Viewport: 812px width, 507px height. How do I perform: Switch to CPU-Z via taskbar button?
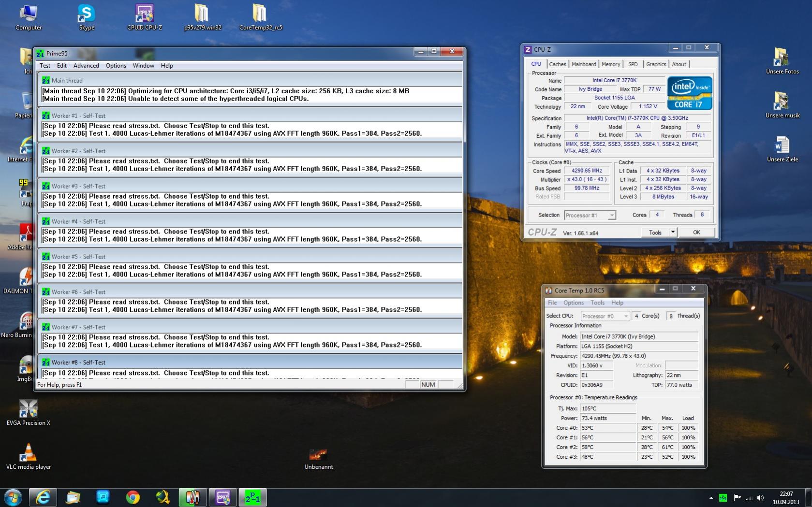pyautogui.click(x=222, y=497)
